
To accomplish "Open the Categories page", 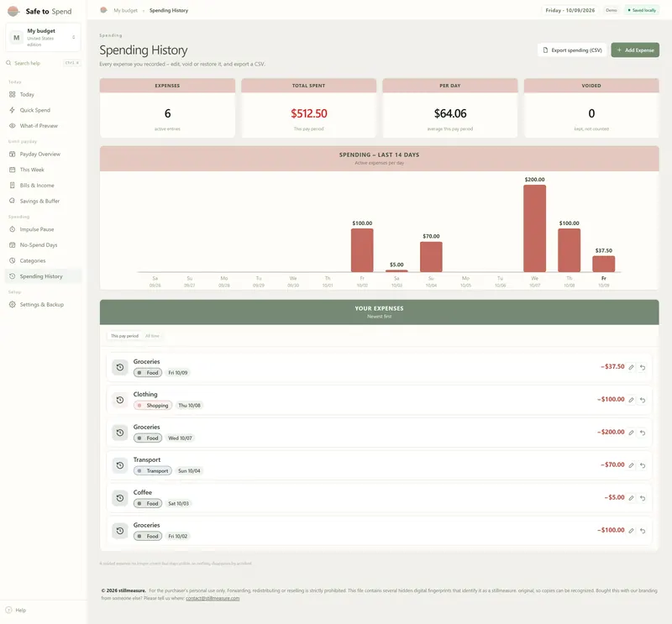I will pos(43,260).
